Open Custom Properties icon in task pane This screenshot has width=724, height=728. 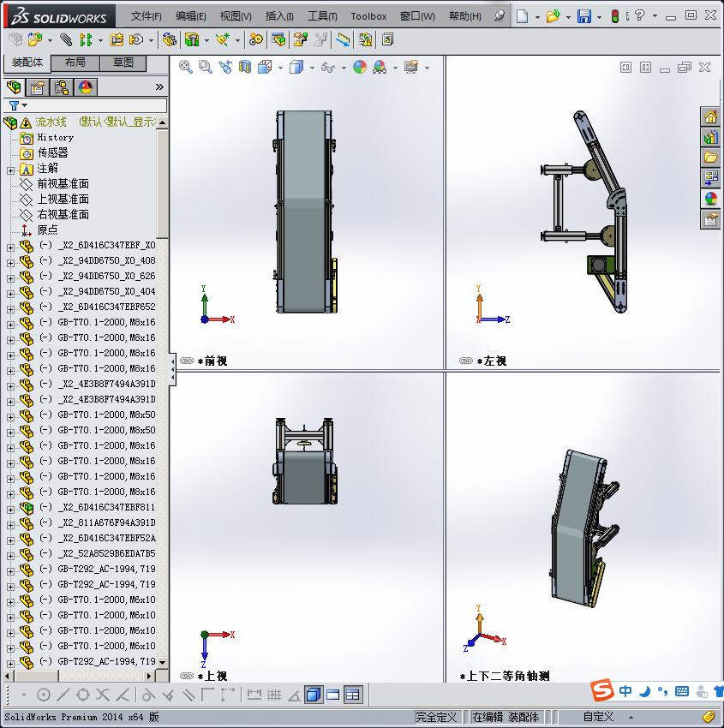pos(710,219)
